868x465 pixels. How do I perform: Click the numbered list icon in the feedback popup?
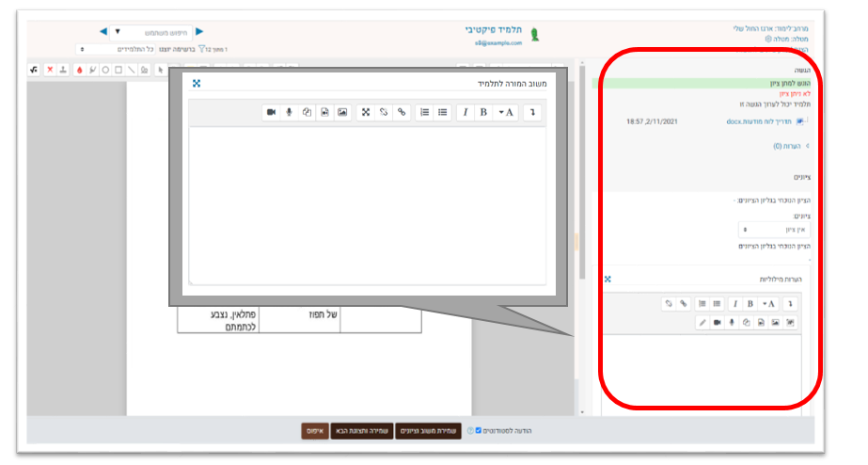click(x=425, y=112)
